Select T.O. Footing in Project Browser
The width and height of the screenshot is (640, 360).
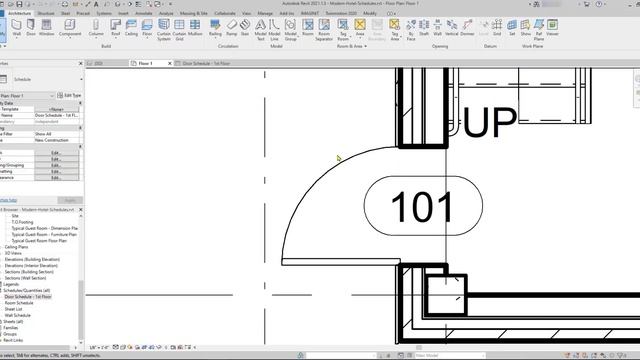[x=23, y=222]
